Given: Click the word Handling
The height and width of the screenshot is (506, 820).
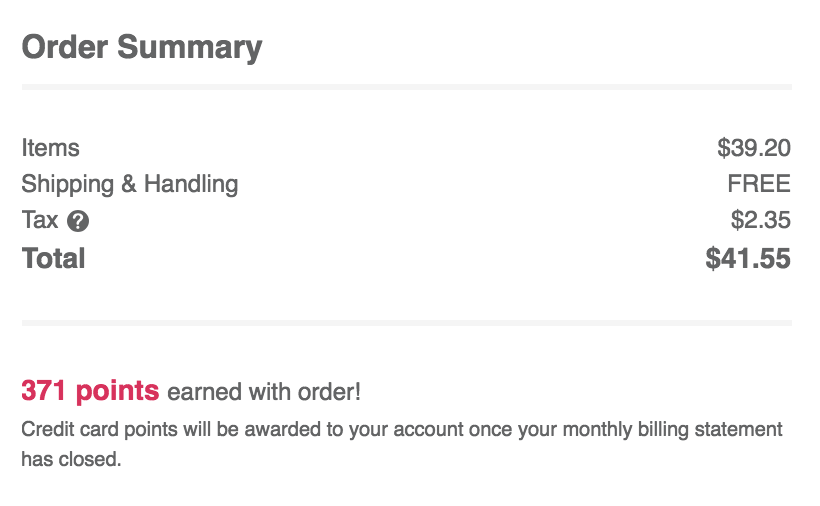Looking at the screenshot, I should click(191, 185).
